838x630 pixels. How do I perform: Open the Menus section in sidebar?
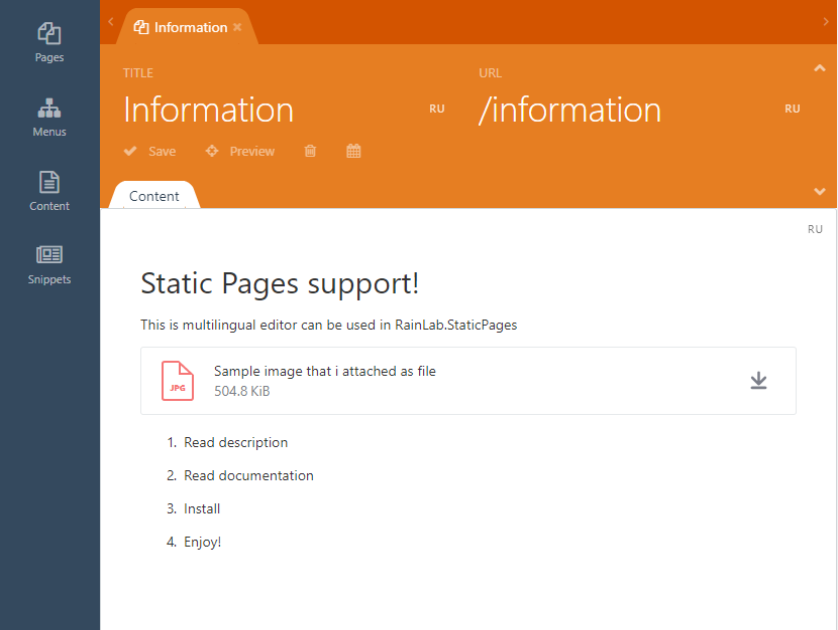[x=49, y=118]
